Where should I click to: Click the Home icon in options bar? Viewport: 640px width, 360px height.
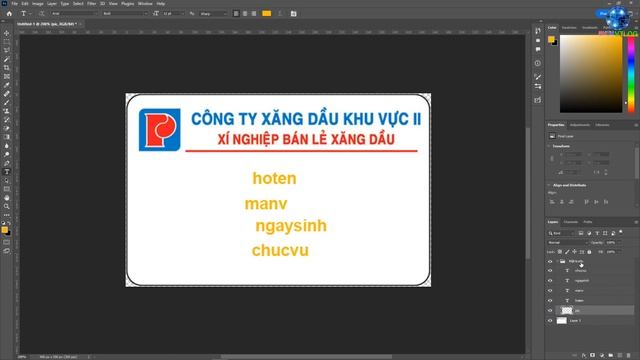(x=9, y=13)
